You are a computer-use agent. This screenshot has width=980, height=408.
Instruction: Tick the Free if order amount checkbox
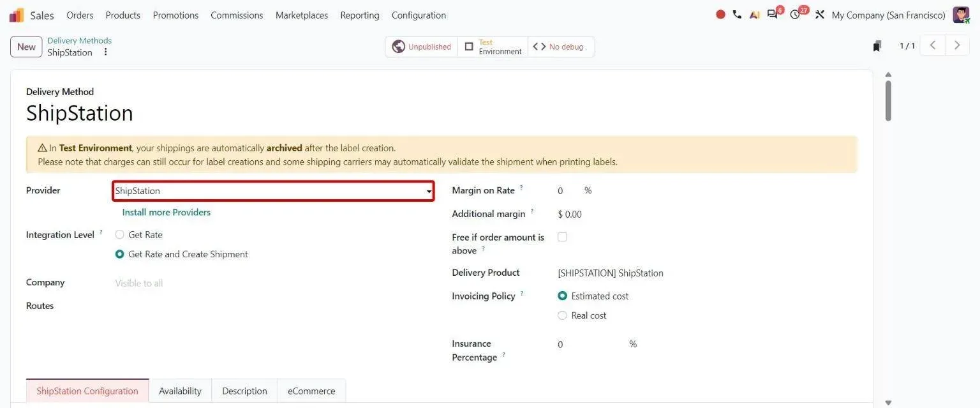(562, 237)
